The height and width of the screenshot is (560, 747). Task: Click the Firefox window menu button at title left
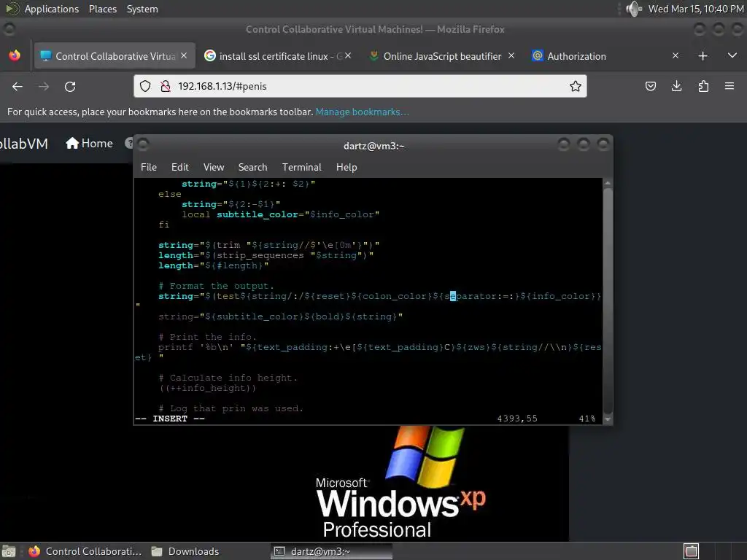(x=9, y=29)
